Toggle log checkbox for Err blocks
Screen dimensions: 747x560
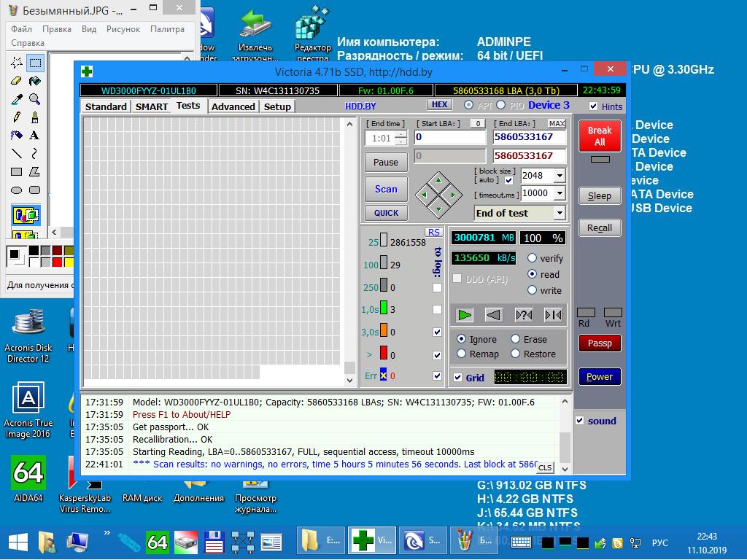pyautogui.click(x=437, y=376)
